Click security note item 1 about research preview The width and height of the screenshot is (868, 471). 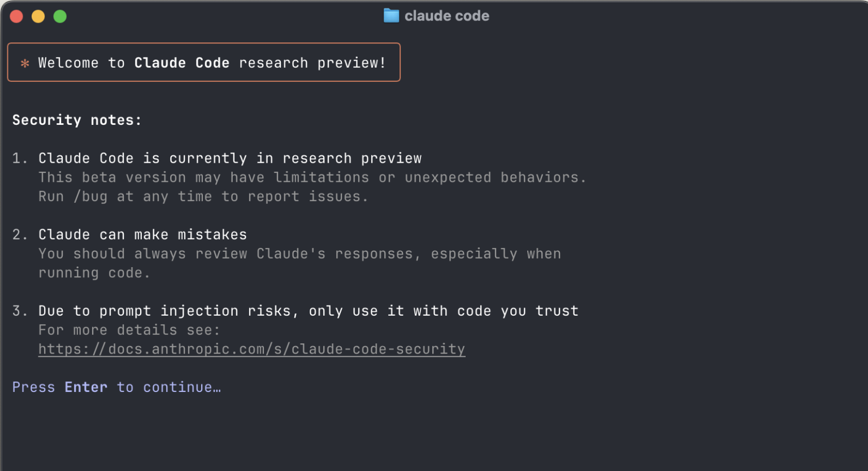coord(229,158)
